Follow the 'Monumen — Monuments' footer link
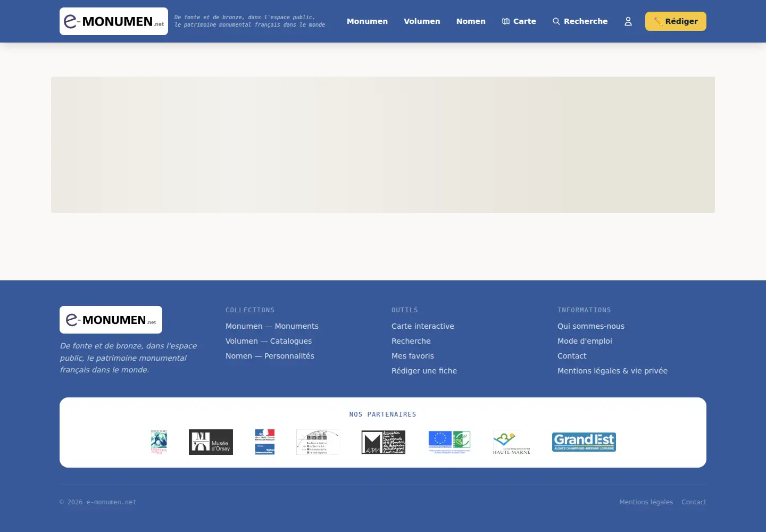 [272, 326]
